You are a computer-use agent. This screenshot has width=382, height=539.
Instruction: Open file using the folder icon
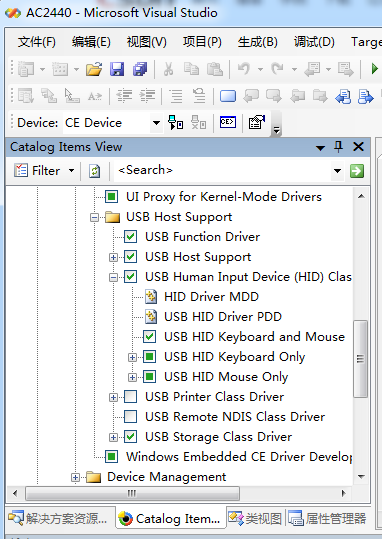click(94, 69)
